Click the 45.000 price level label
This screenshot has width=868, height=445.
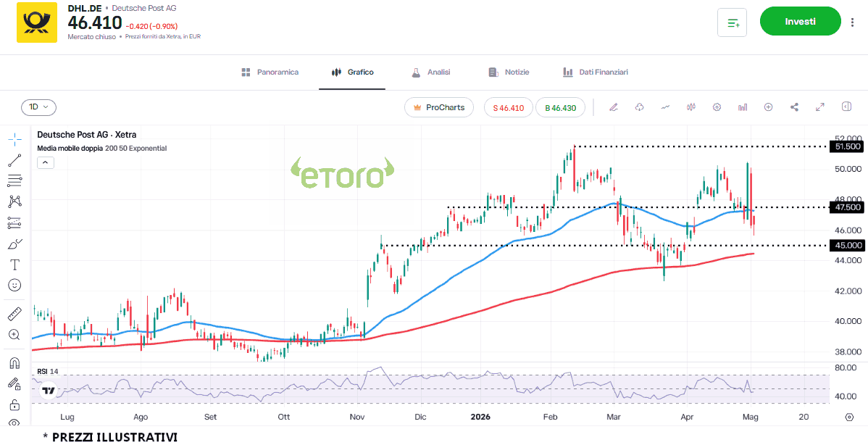(847, 245)
